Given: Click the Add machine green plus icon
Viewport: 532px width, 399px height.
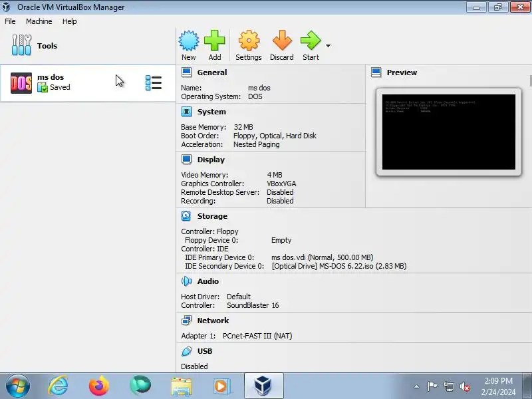Looking at the screenshot, I should [x=214, y=41].
